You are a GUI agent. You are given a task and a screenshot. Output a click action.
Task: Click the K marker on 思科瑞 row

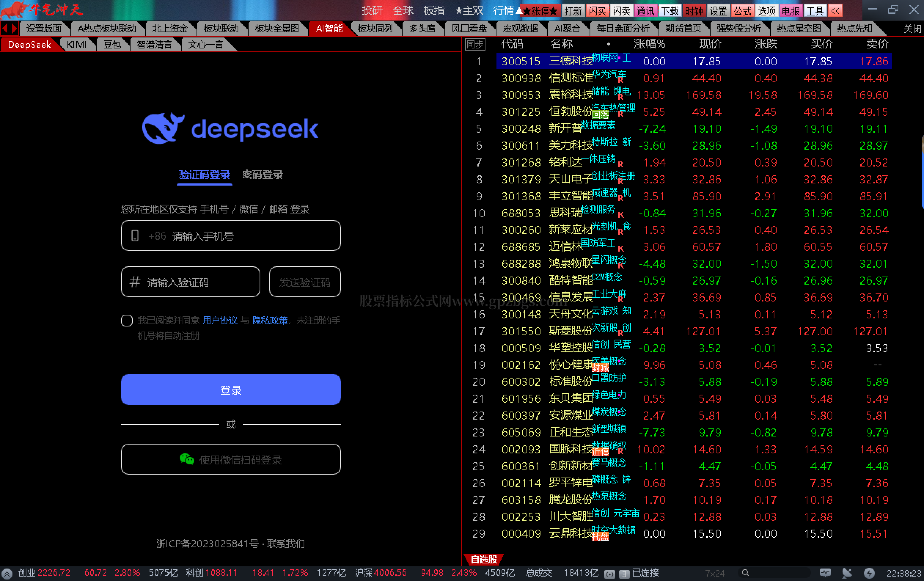(620, 215)
